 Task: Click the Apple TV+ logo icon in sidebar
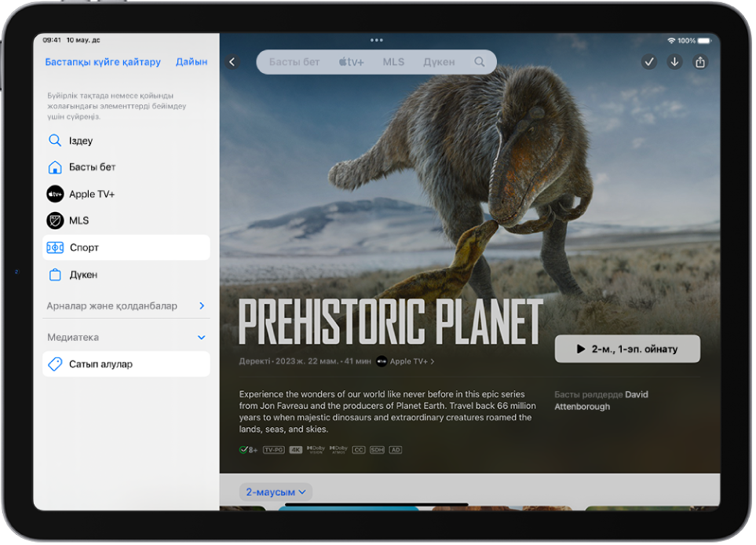tap(55, 195)
